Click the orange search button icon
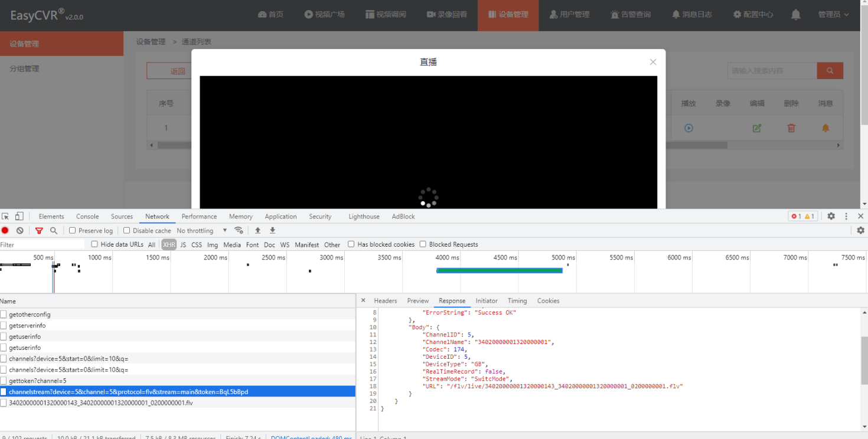The width and height of the screenshot is (868, 439). point(830,71)
